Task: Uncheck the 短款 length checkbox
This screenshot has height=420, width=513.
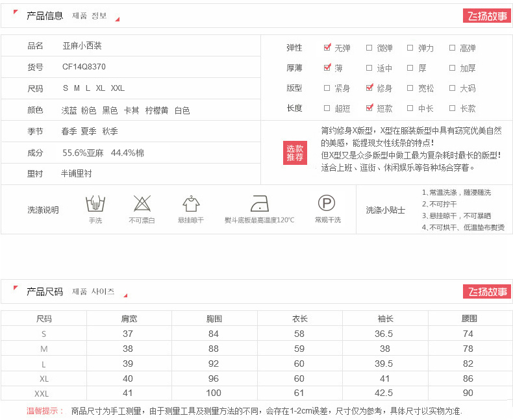Action: [369, 108]
